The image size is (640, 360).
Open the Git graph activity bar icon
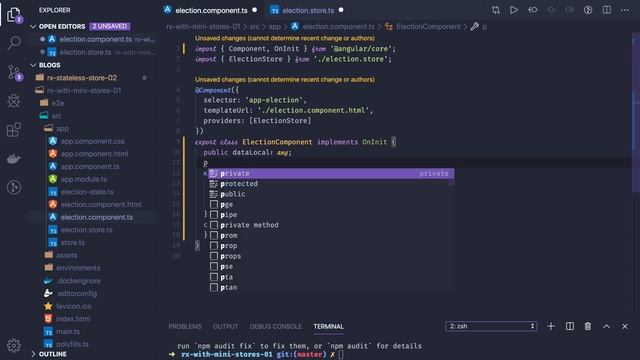(14, 187)
